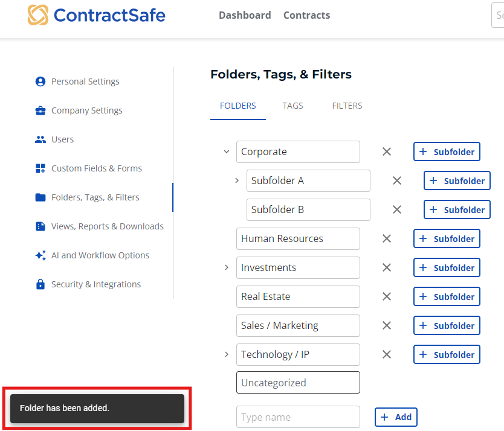Remove the Corporate folder with its X
This screenshot has height=431, width=504.
[x=386, y=152]
